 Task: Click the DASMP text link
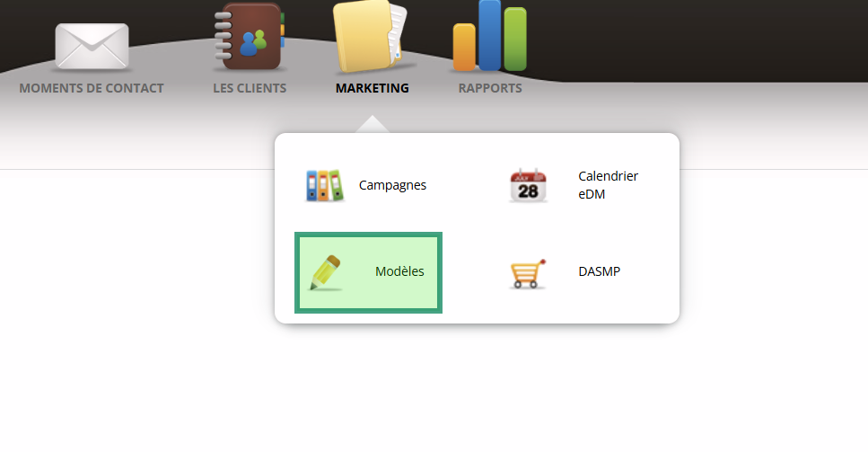(x=599, y=271)
